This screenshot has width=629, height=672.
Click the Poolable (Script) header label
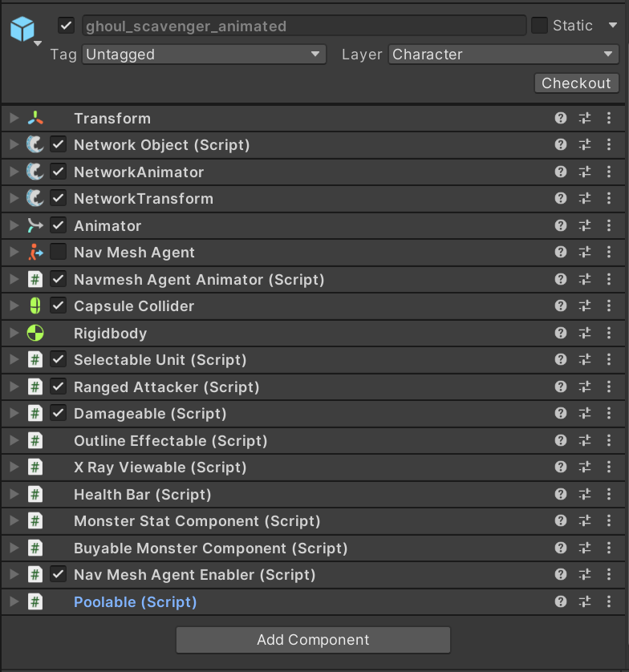135,602
